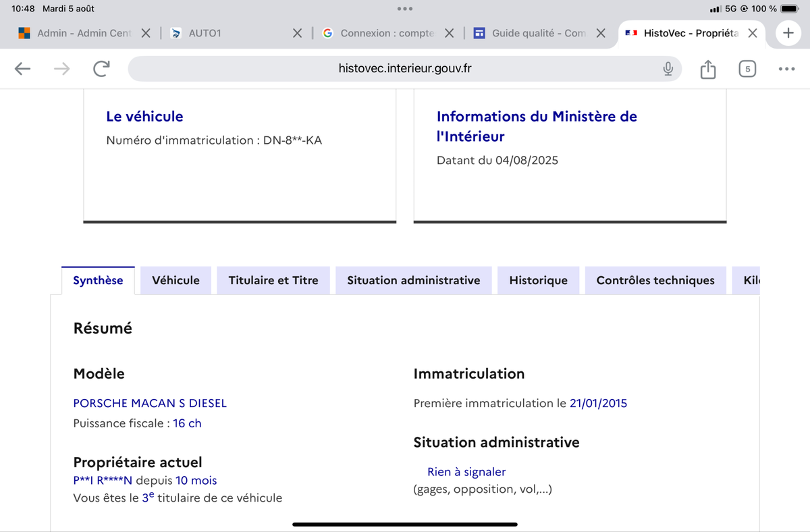Viewport: 810px width, 532px height.
Task: Open the Titulaire et Titre tab
Action: point(273,280)
